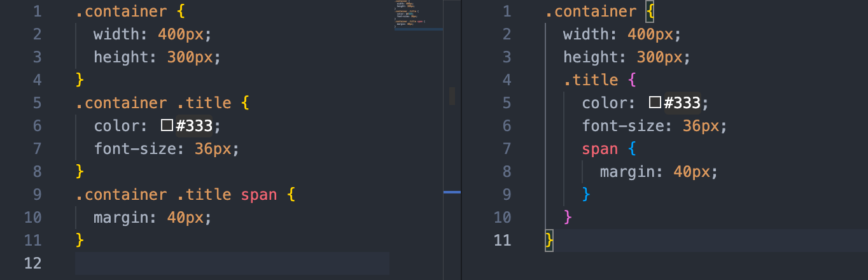Screen dimensions: 868x280
Task: Select line number 11 in right editor gutter
Action: click(x=502, y=241)
